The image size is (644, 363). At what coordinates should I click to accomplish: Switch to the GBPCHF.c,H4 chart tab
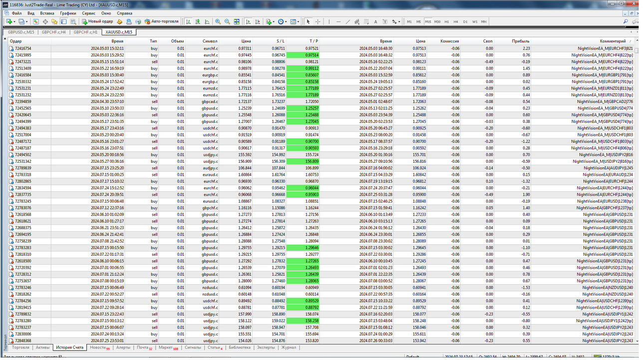click(x=53, y=32)
